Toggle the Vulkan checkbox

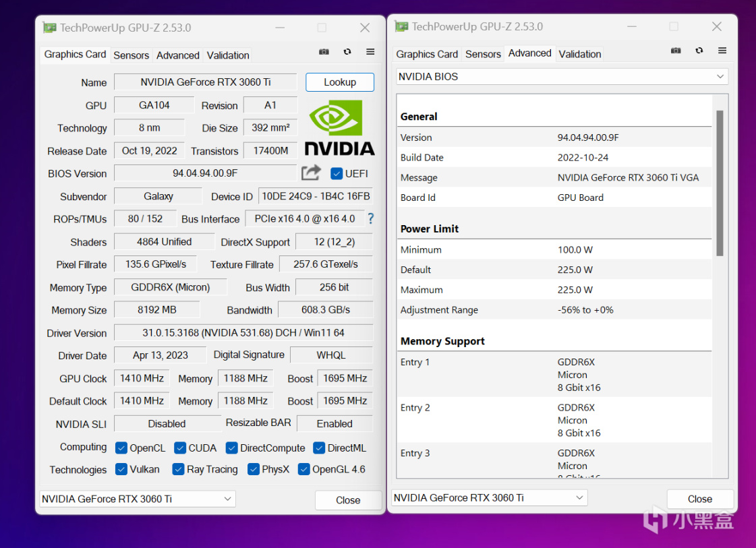click(121, 469)
